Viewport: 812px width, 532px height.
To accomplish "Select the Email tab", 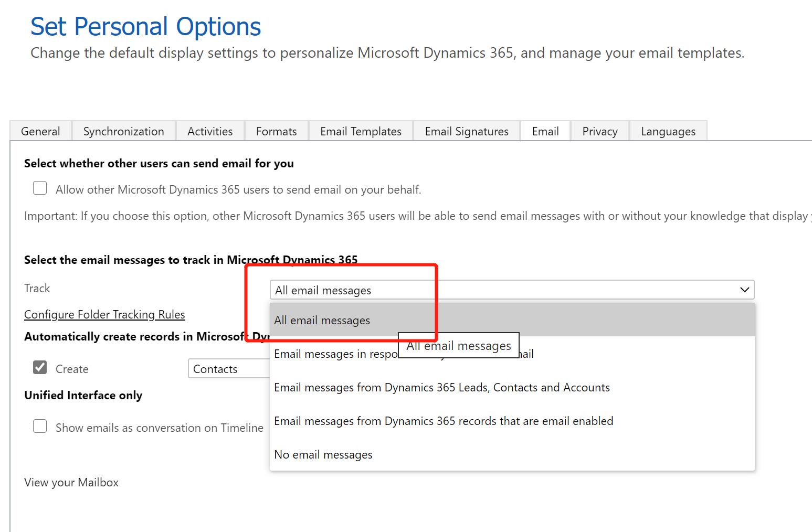I will [x=545, y=131].
